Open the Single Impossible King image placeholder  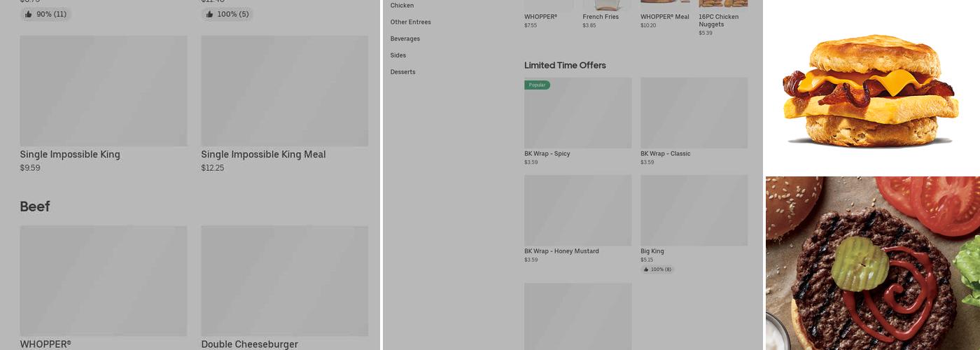tap(104, 91)
